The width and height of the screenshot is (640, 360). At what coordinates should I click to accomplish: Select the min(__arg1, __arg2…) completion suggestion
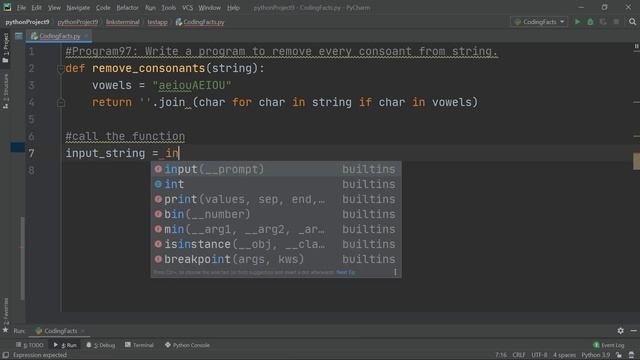[276, 229]
